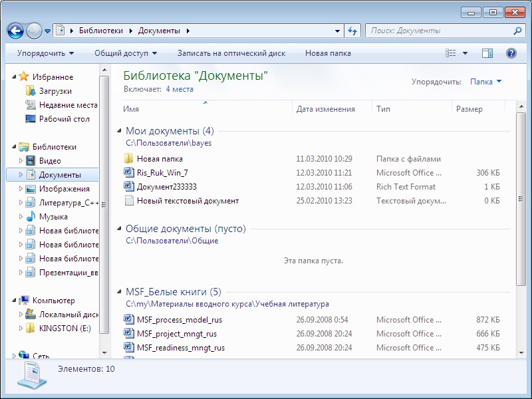The height and width of the screenshot is (399, 532).
Task: Click the change view icon in toolbar
Action: 452,53
